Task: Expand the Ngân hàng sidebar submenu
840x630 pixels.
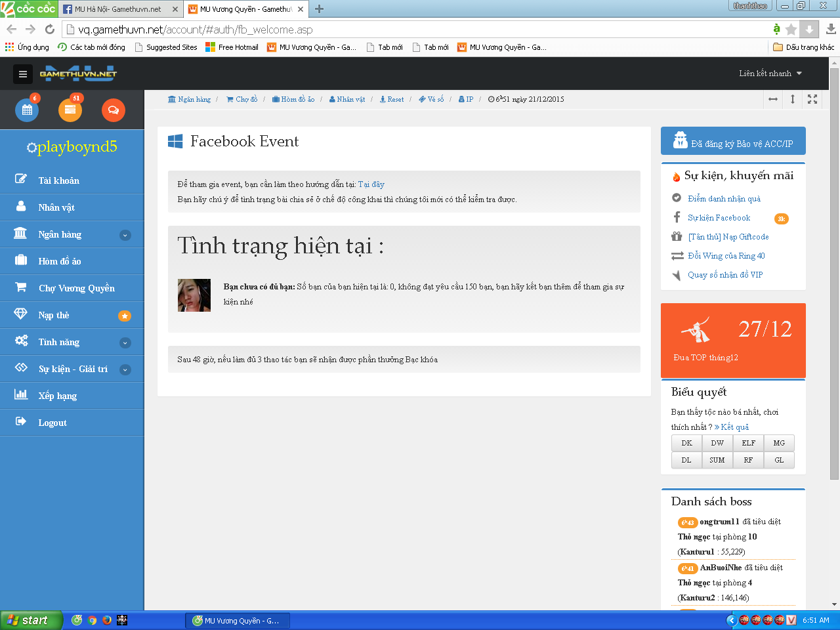Action: [x=125, y=235]
